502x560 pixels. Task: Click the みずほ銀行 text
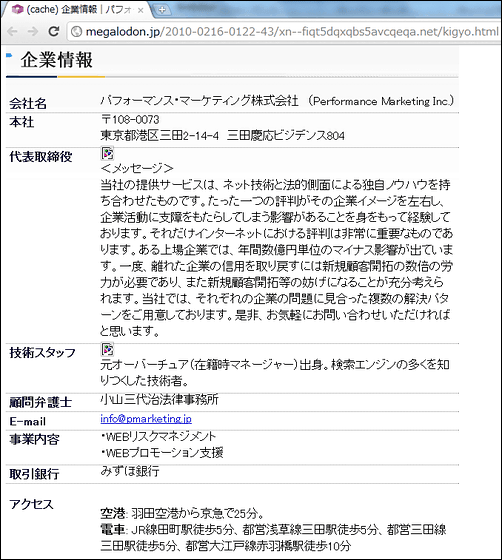pyautogui.click(x=130, y=471)
